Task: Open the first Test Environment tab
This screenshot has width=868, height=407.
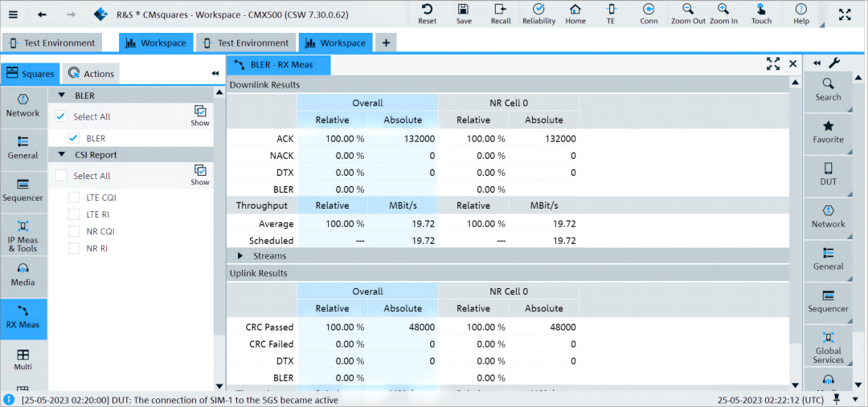Action: pyautogui.click(x=53, y=43)
